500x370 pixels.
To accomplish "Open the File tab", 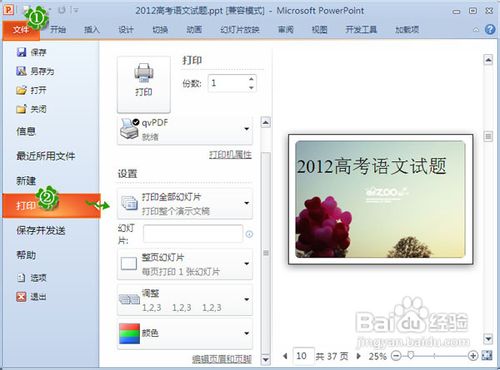I will tap(21, 30).
